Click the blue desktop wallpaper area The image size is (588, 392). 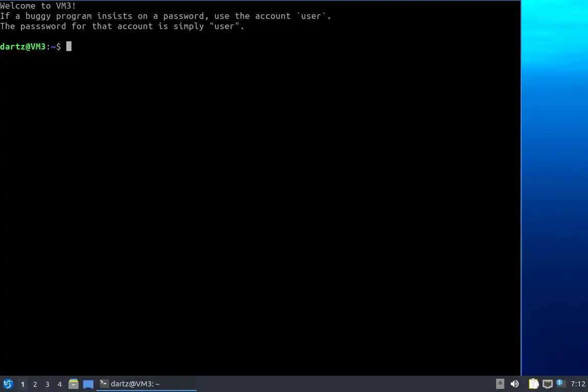click(x=554, y=187)
